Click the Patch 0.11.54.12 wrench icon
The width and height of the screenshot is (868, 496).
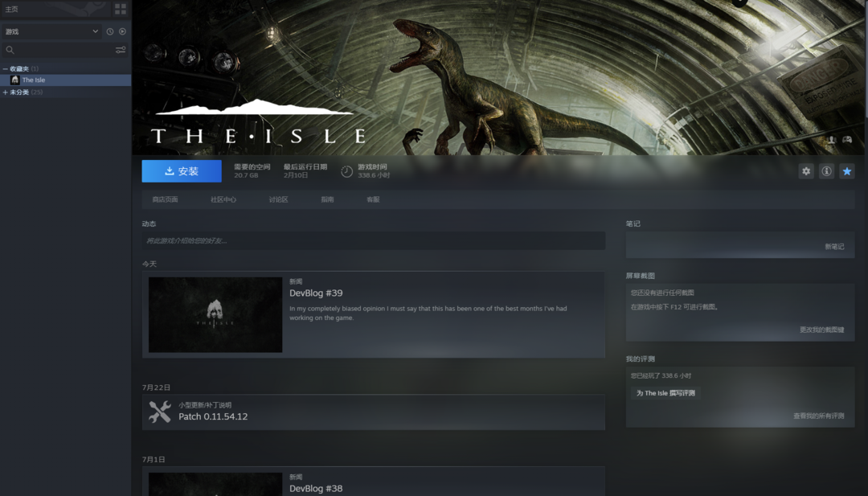click(x=160, y=412)
